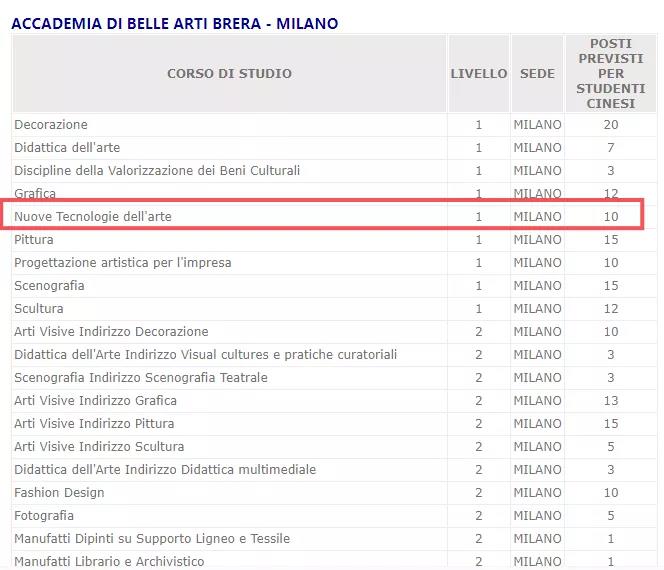Click Discipline della Valorizzazione dei Beni Culturali
The height and width of the screenshot is (570, 664).
(x=157, y=170)
